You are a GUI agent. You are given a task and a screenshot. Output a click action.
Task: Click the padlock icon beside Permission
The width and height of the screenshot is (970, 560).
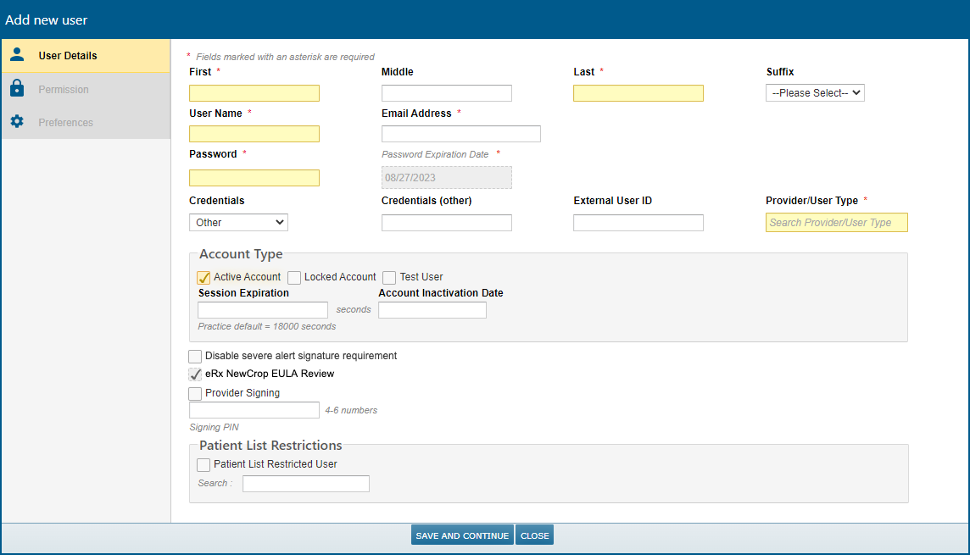[17, 88]
